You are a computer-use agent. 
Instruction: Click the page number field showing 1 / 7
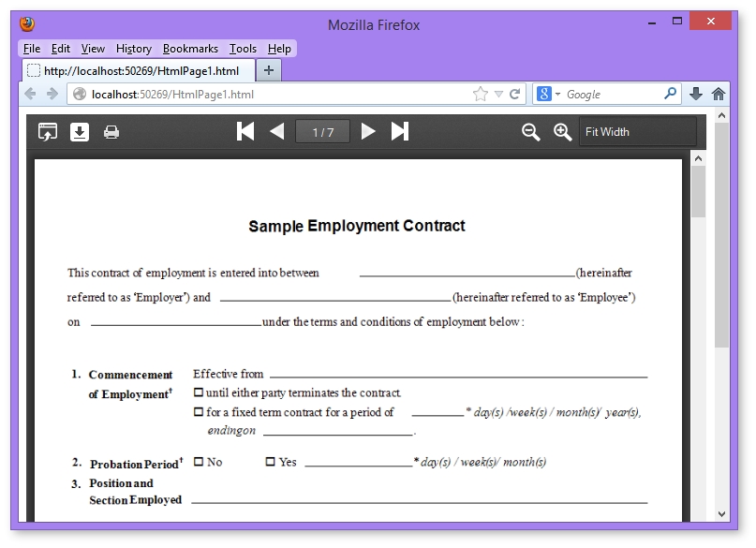[x=322, y=131]
